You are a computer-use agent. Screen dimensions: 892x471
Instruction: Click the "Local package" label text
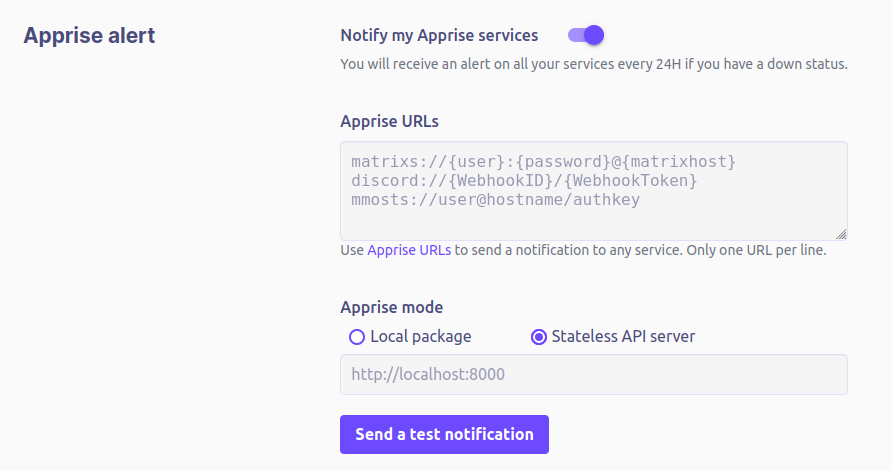coord(420,337)
